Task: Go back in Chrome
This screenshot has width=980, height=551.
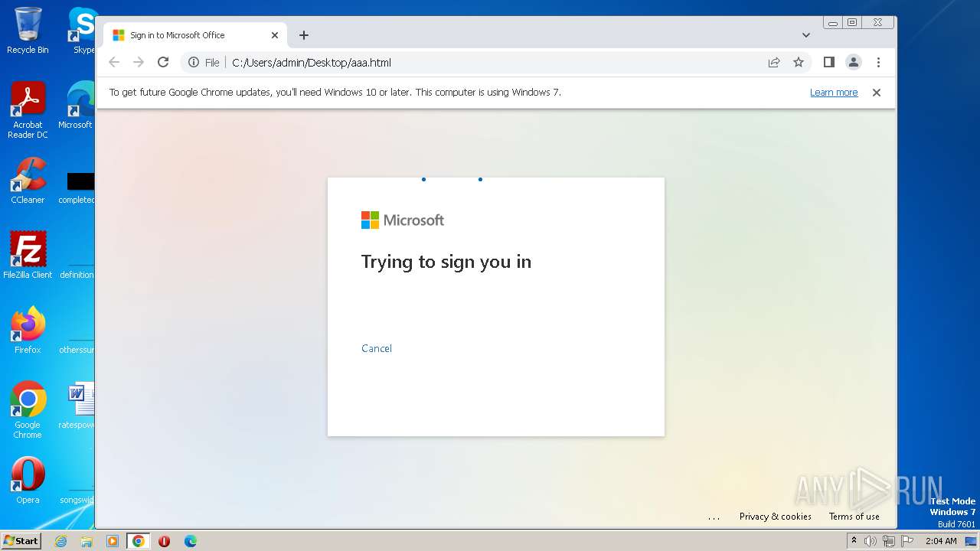Action: (114, 63)
